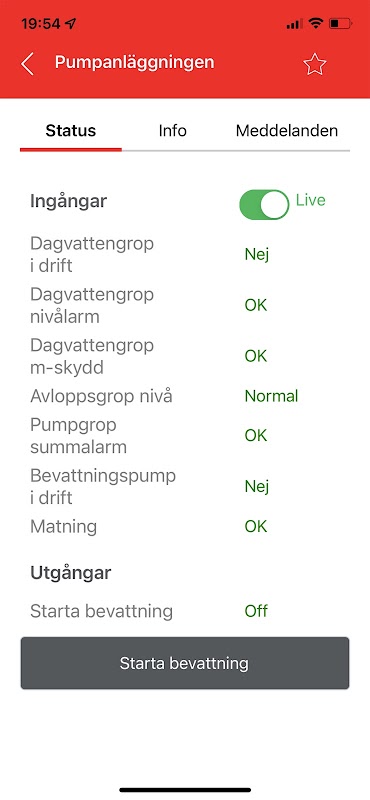Image resolution: width=370 pixels, height=800 pixels.
Task: Tap the Wi-Fi status icon
Action: 316,23
